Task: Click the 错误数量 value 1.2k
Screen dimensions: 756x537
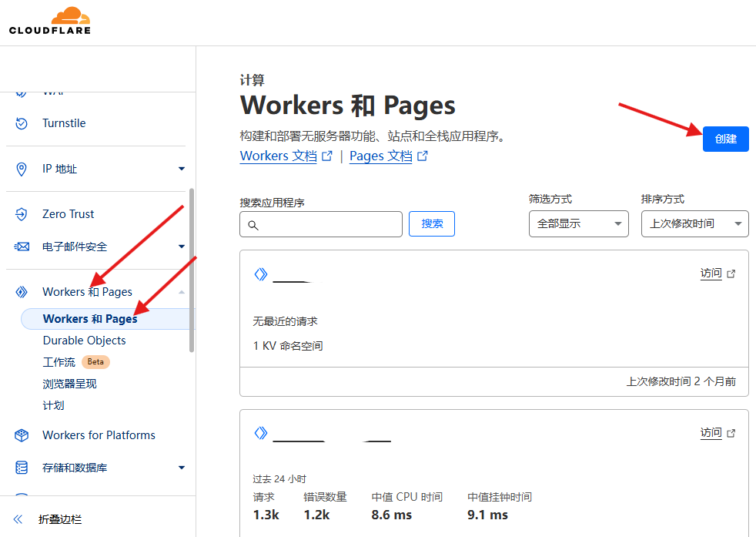Action: tap(316, 515)
